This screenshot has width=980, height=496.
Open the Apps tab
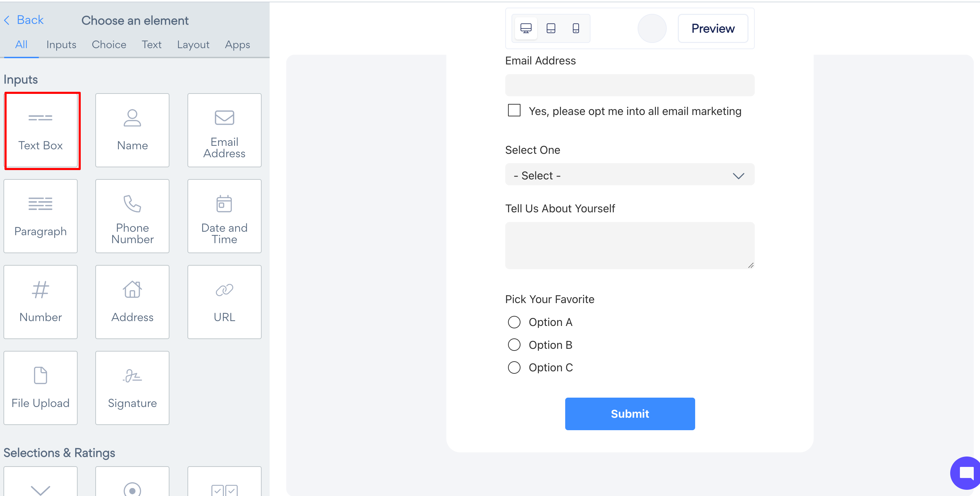coord(237,44)
